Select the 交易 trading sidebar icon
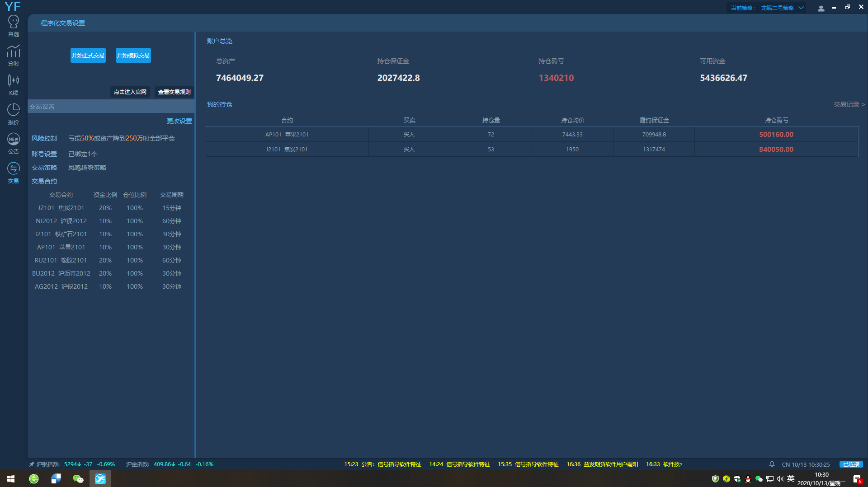 click(14, 173)
